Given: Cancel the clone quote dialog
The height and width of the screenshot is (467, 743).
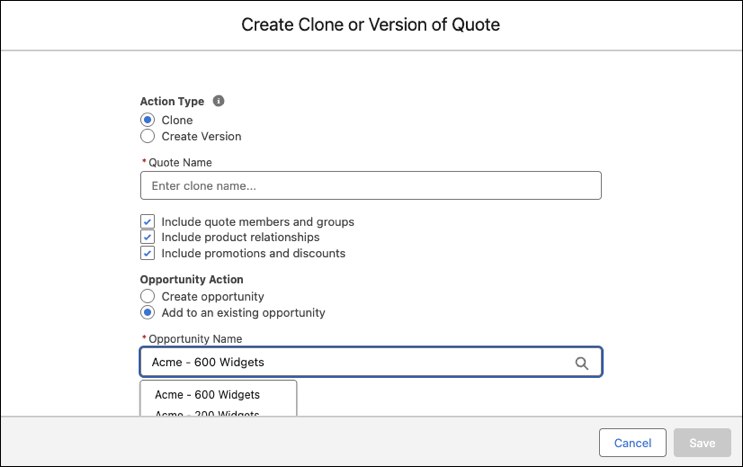Looking at the screenshot, I should [x=633, y=443].
